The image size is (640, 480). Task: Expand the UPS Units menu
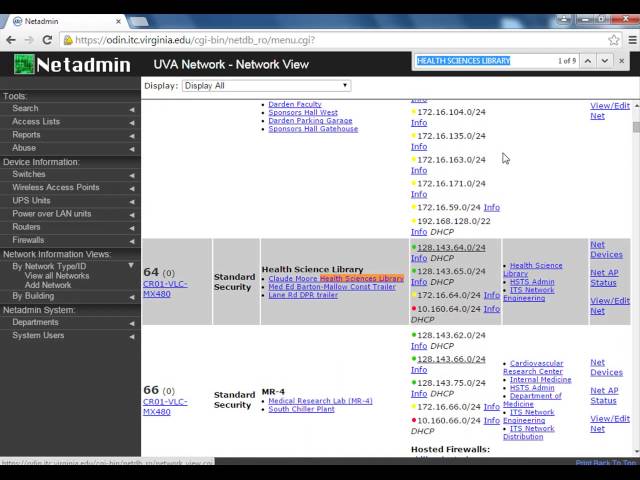pos(70,200)
